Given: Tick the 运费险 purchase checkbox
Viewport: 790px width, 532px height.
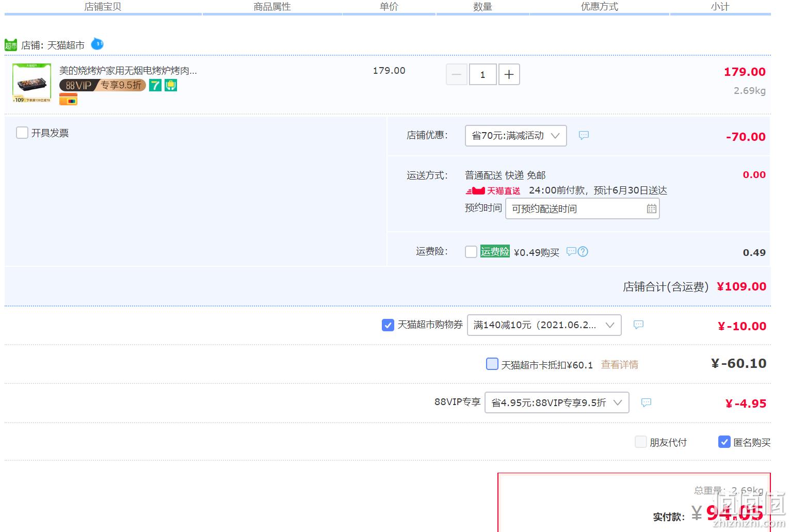Looking at the screenshot, I should 471,252.
